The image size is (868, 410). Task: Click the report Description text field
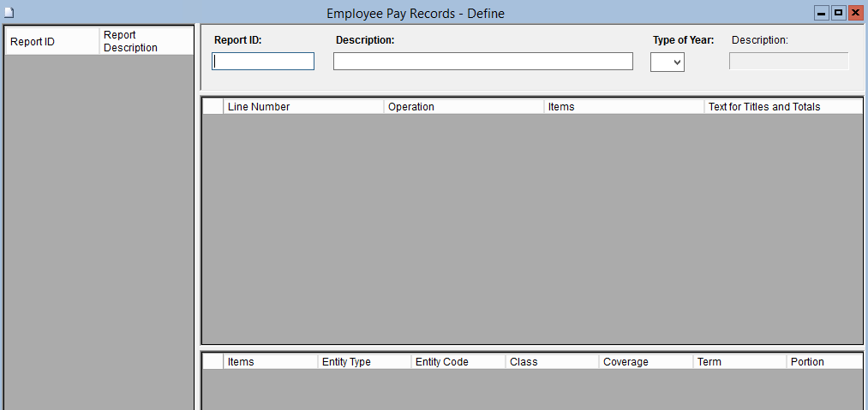(x=482, y=62)
